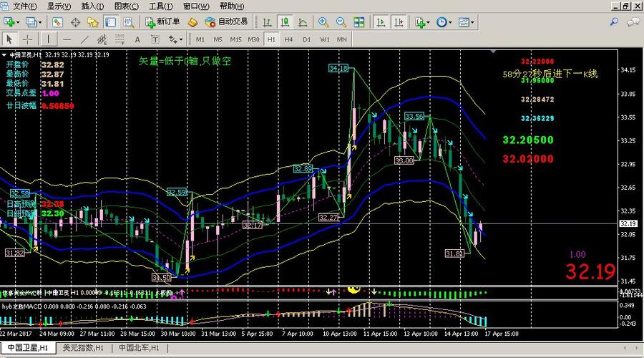Switch to the 美元指数,H1 chart tab
The height and width of the screenshot is (358, 644).
pyautogui.click(x=83, y=348)
